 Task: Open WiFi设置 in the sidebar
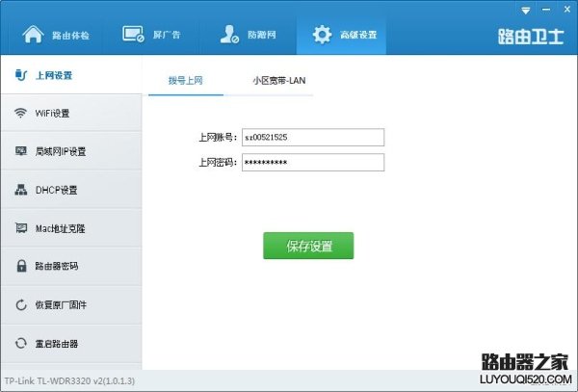(71, 113)
